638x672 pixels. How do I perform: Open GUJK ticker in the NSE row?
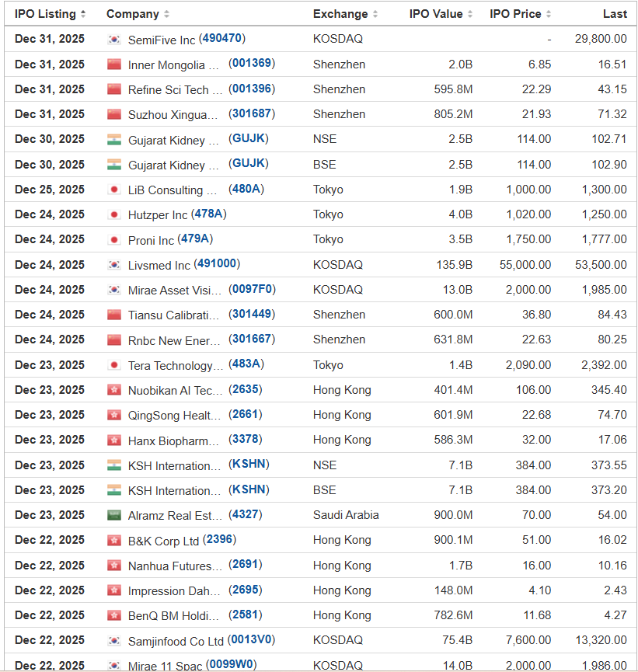[x=249, y=138]
